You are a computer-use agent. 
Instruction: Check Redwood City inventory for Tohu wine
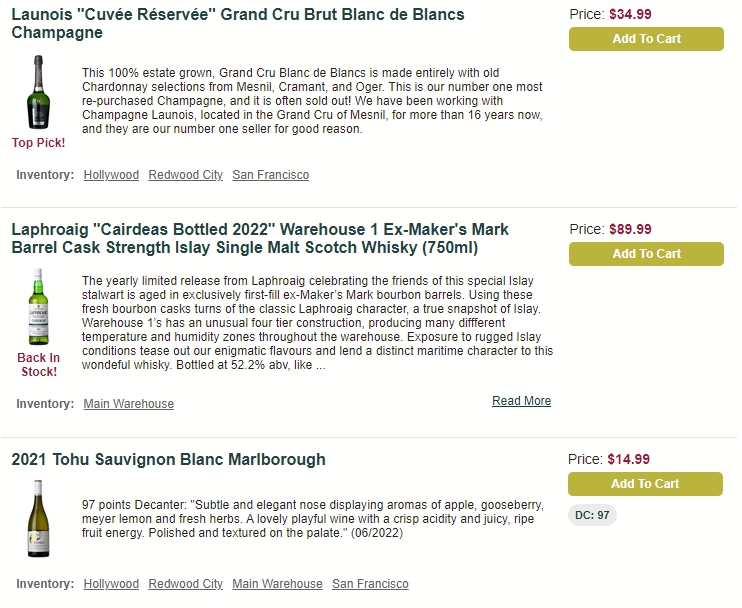click(186, 583)
